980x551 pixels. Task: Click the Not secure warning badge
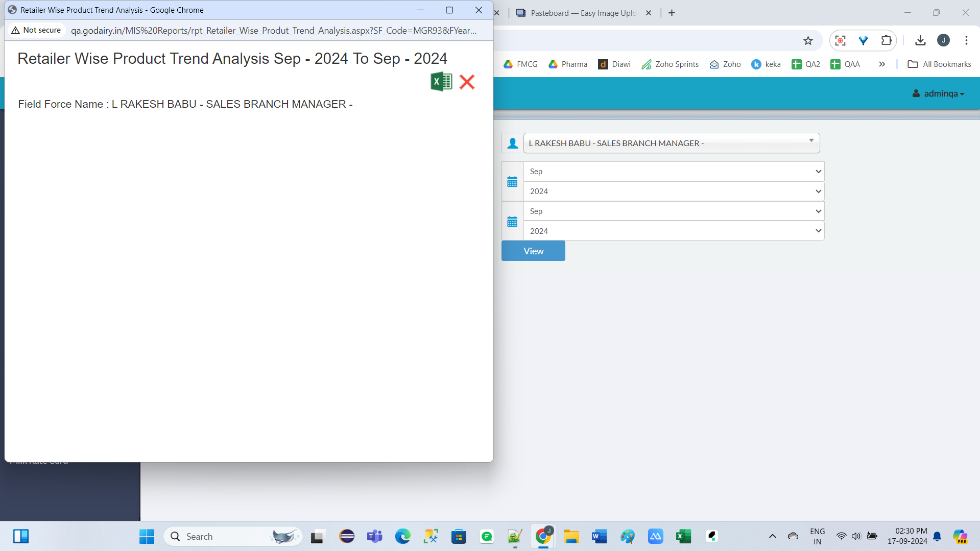pos(36,30)
